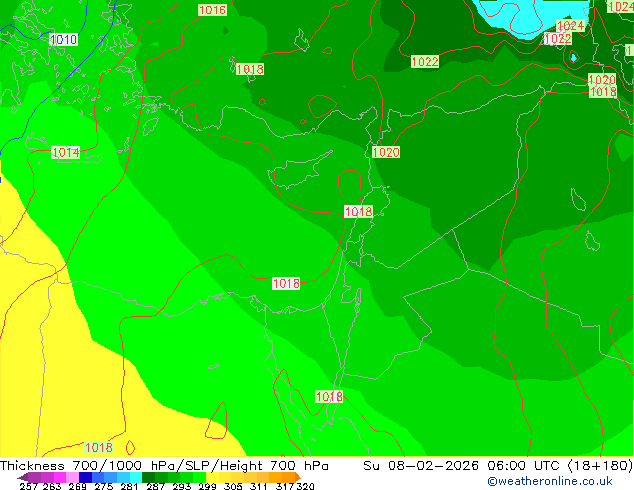Image resolution: width=634 pixels, height=490 pixels.
Task: Click the forecast date 'Su 08-02-2026 06:00 UTC'
Action: (x=463, y=466)
